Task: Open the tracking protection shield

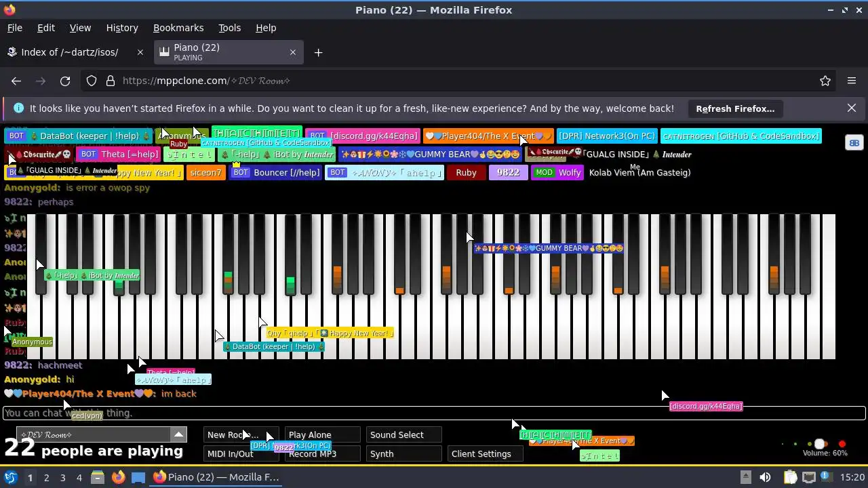Action: (92, 81)
